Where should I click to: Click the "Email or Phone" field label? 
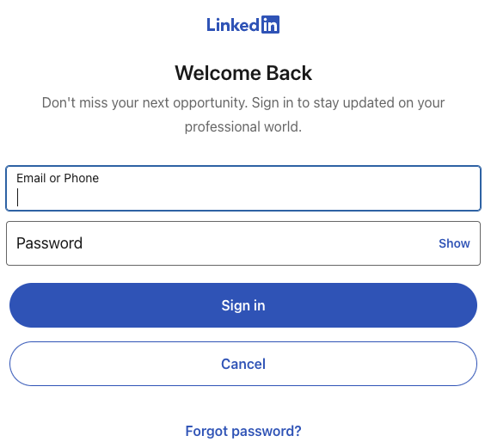(x=58, y=178)
